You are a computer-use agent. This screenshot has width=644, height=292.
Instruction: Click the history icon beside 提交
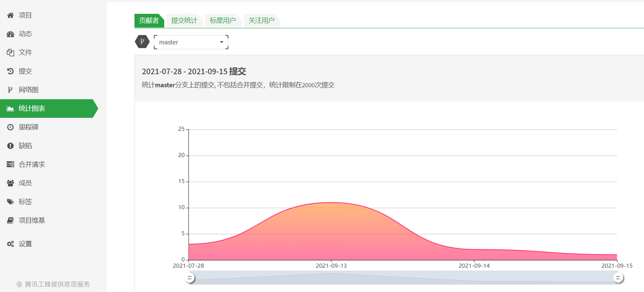tap(10, 71)
